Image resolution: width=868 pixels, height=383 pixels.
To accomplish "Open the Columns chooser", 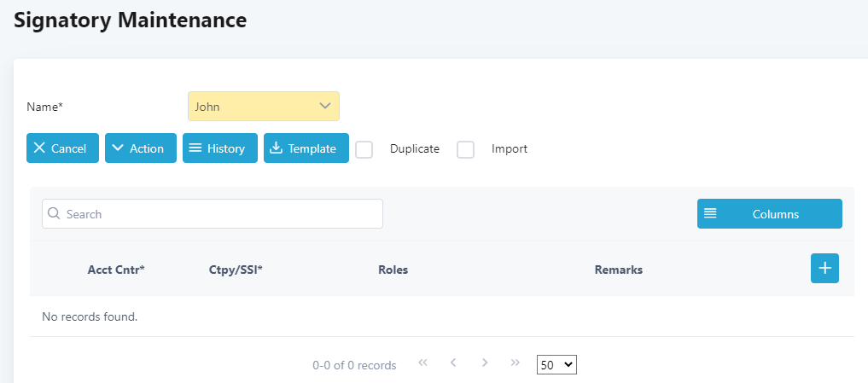I will click(x=770, y=213).
